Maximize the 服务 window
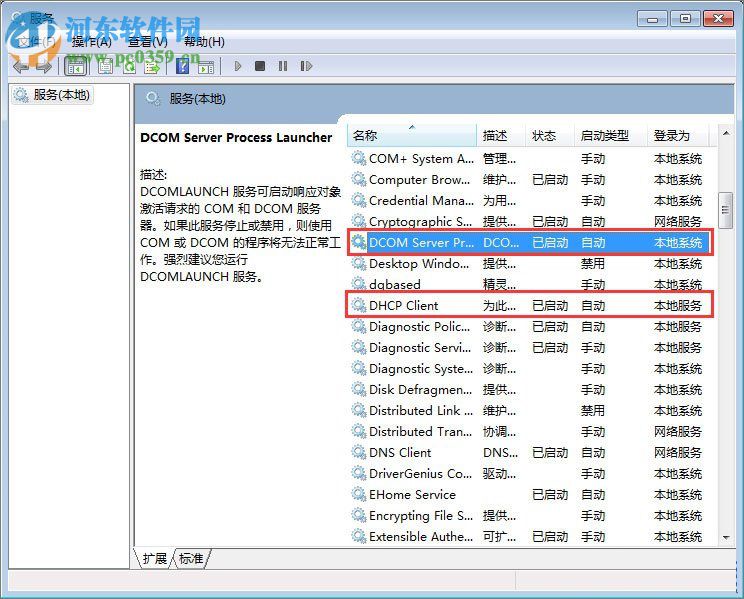The width and height of the screenshot is (744, 599). tap(685, 19)
